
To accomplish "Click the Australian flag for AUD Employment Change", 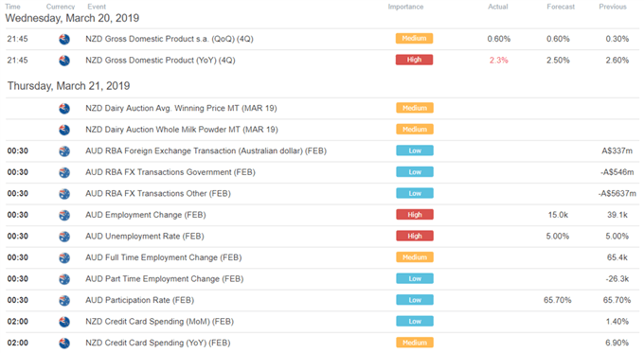I will 64,215.
